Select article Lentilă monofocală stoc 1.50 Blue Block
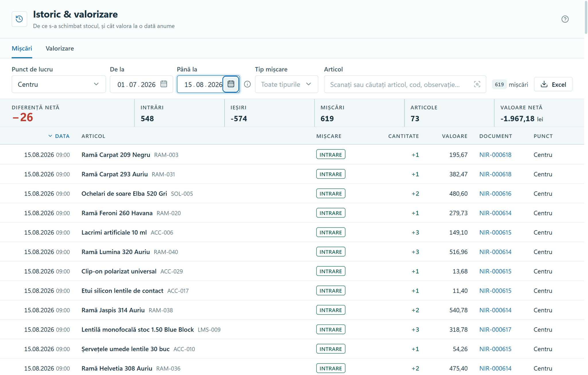The width and height of the screenshot is (588, 375). tap(138, 329)
